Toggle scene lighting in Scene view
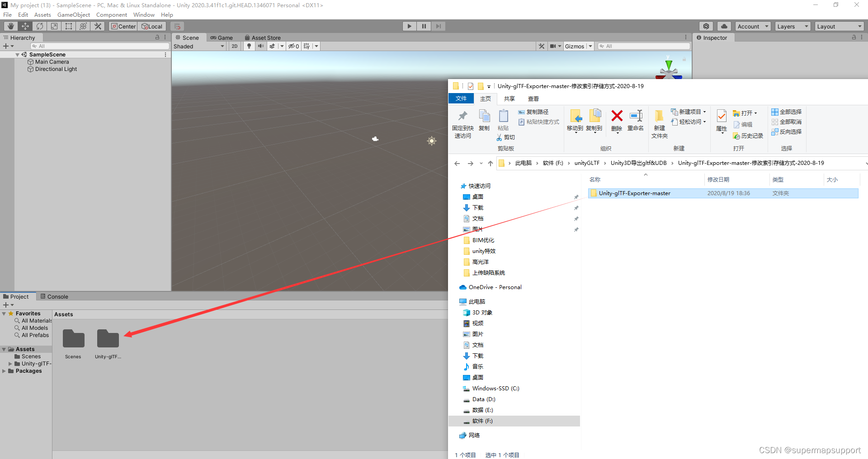 tap(249, 46)
